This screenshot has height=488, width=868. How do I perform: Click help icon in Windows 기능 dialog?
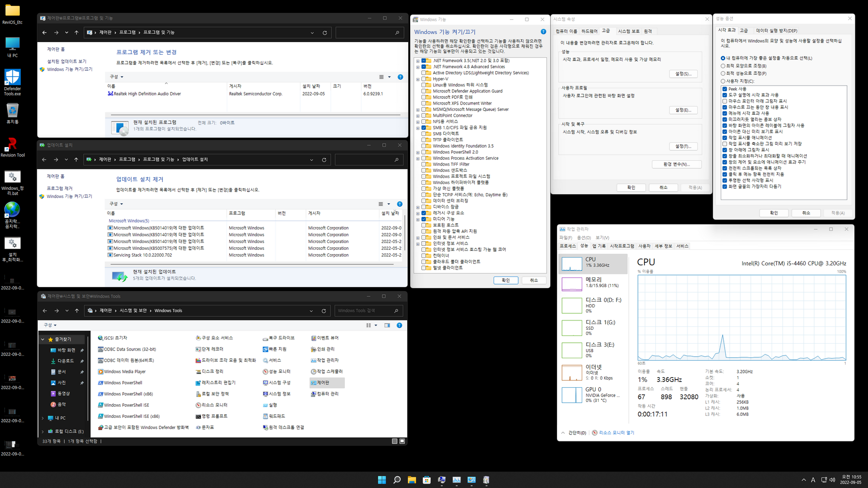(x=543, y=32)
